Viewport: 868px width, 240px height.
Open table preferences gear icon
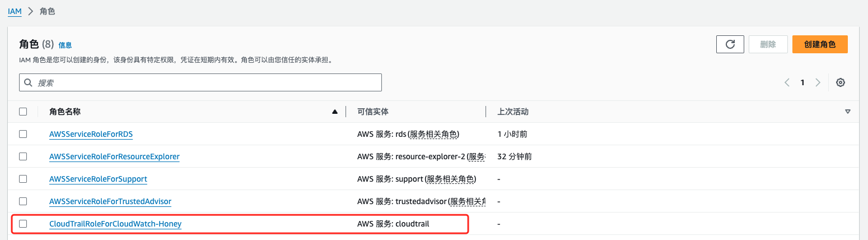(840, 82)
